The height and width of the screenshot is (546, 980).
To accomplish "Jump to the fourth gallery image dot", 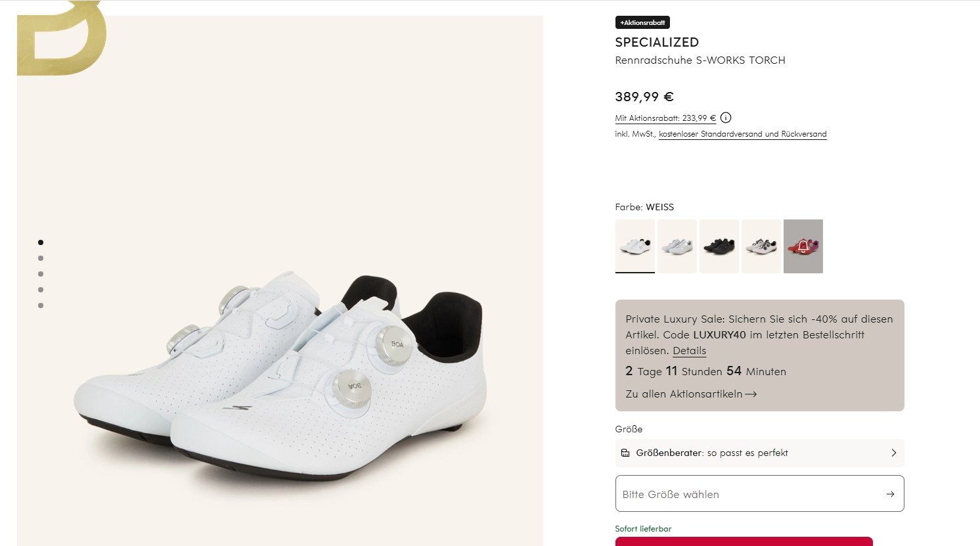I will (x=41, y=290).
